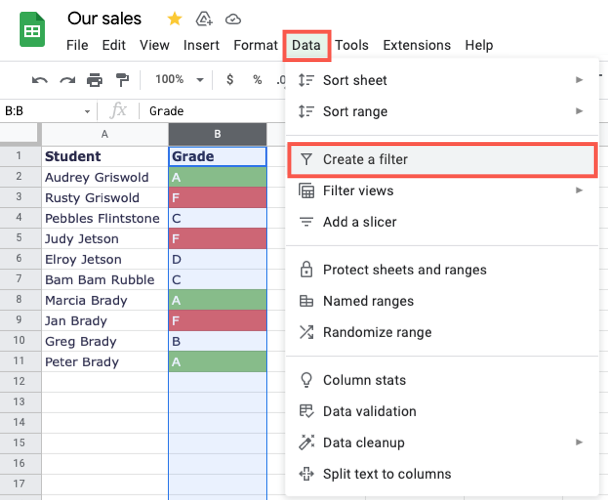This screenshot has width=608, height=500.
Task: Select column A header
Action: pyautogui.click(x=105, y=134)
